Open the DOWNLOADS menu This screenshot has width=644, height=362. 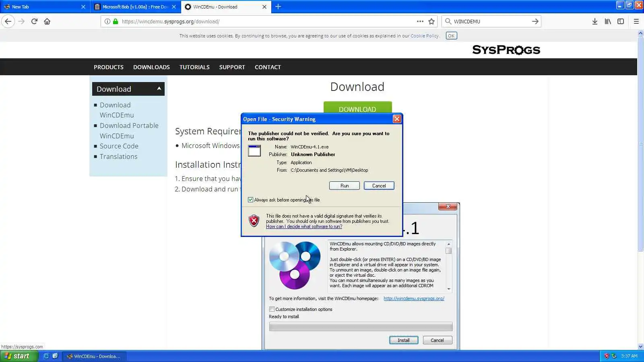[x=151, y=67]
